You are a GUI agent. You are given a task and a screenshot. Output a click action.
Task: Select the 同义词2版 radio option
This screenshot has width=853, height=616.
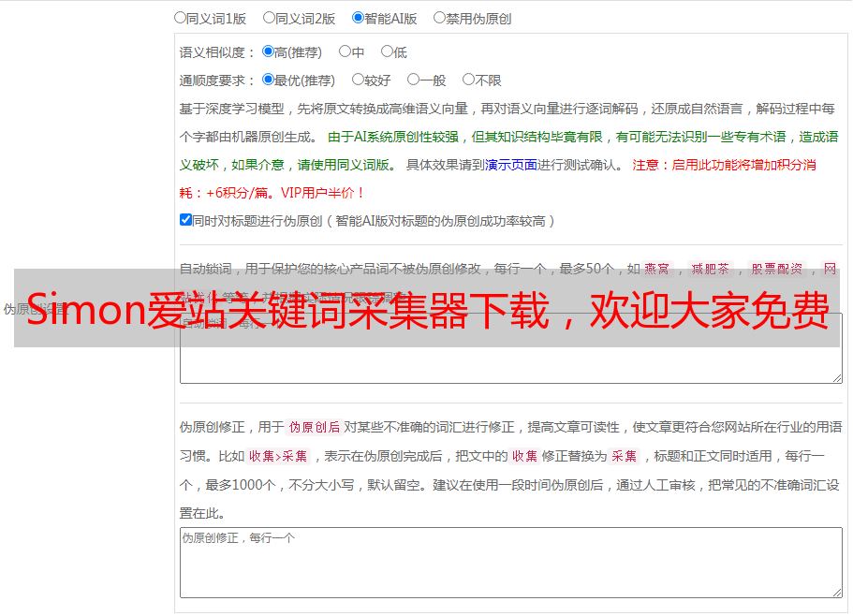pos(269,18)
